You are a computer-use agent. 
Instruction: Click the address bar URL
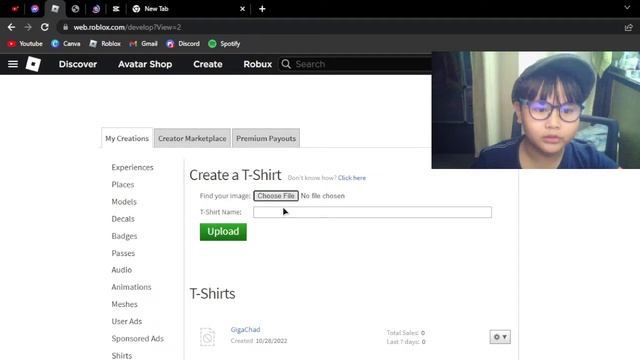click(x=127, y=27)
